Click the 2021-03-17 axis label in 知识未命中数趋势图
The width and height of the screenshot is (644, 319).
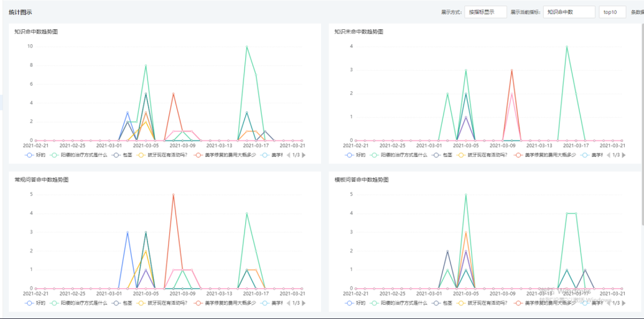click(576, 146)
